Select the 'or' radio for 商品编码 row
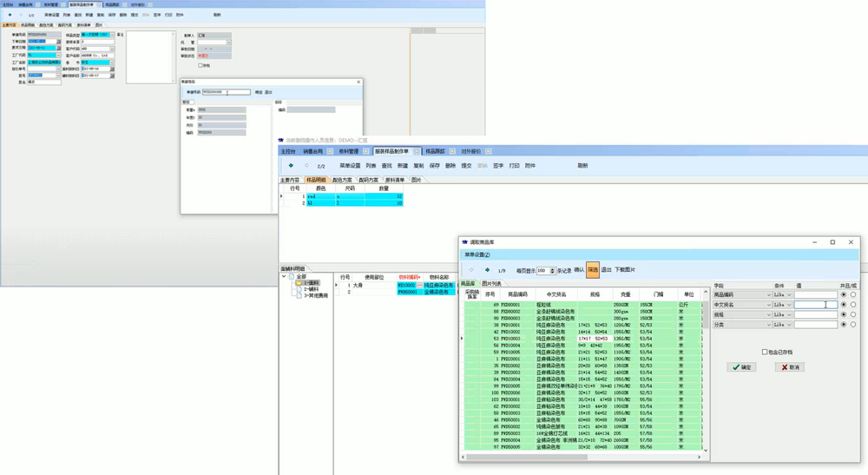868x475 pixels. click(853, 295)
